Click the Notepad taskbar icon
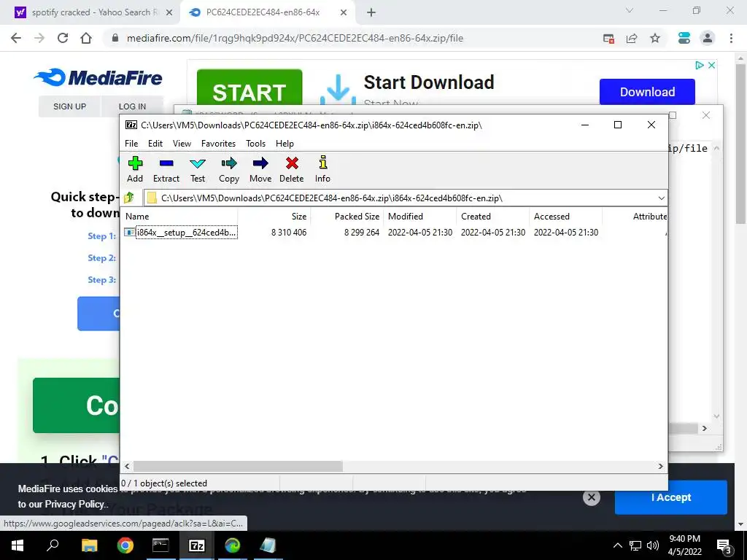 pyautogui.click(x=268, y=545)
